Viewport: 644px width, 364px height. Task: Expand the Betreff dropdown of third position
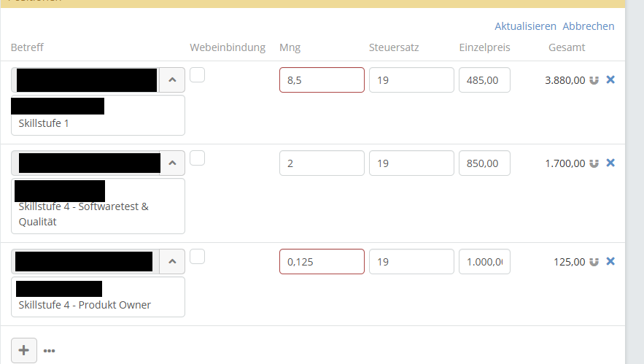(x=171, y=261)
